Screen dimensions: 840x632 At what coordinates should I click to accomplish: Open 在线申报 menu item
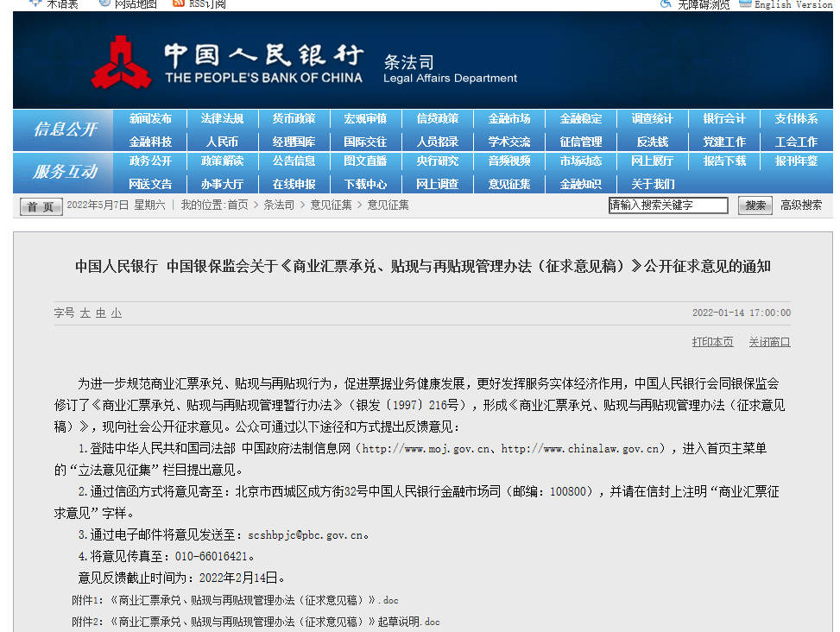(x=294, y=184)
